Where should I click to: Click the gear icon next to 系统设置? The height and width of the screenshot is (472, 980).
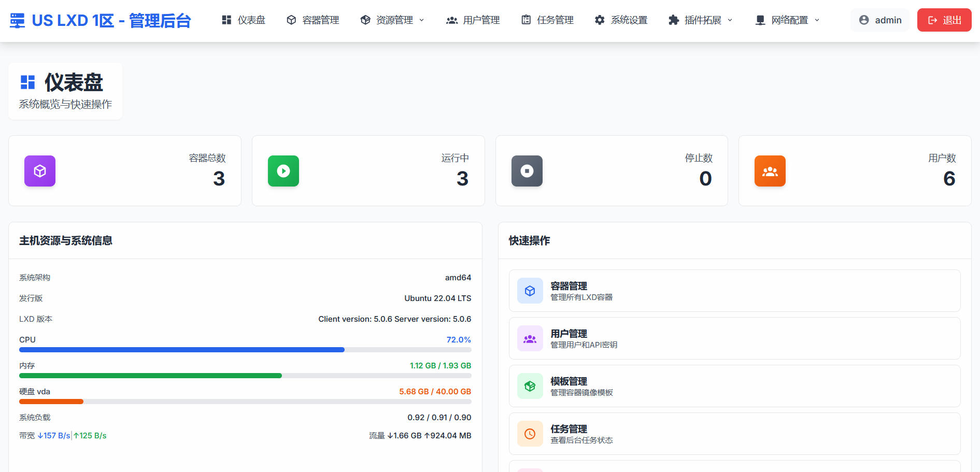[x=600, y=20]
